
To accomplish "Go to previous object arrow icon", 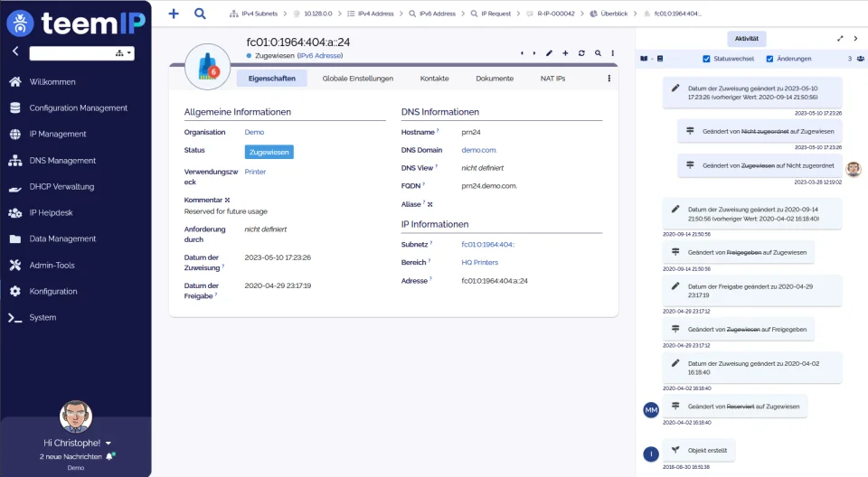I will click(x=522, y=53).
